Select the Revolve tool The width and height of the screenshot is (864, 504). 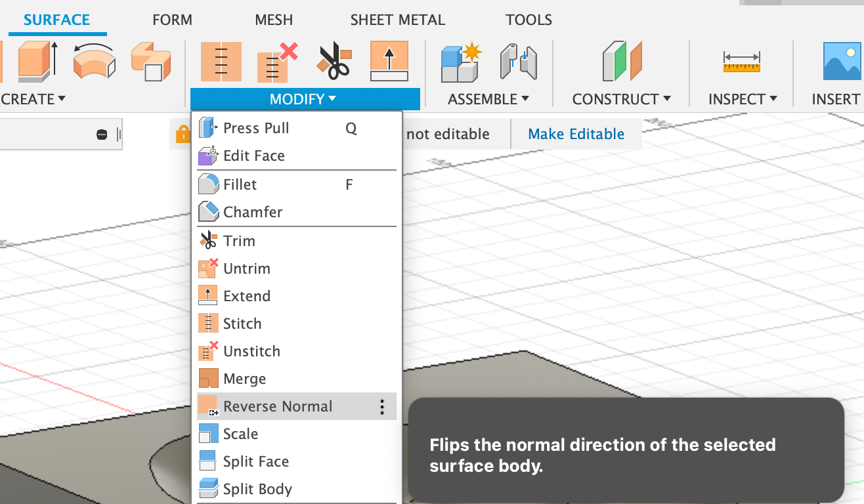(93, 60)
